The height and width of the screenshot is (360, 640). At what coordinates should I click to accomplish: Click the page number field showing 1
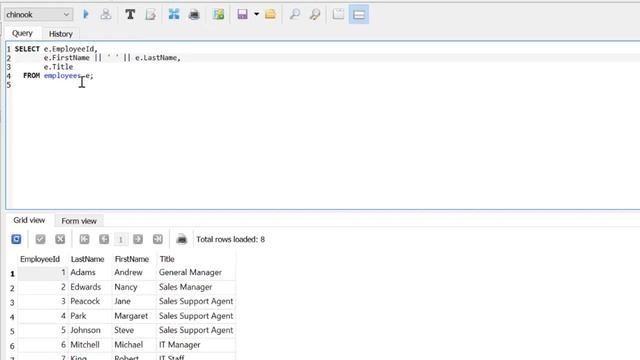coord(121,240)
